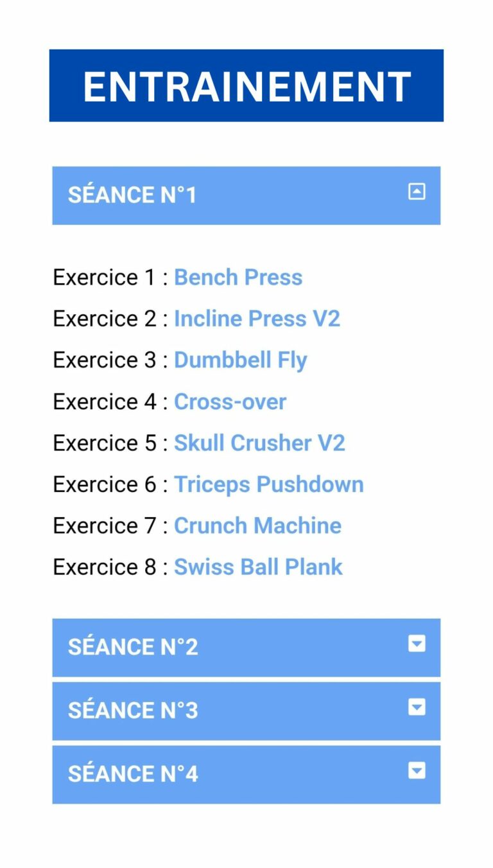View the Skull Crusher V2 exercise

259,443
